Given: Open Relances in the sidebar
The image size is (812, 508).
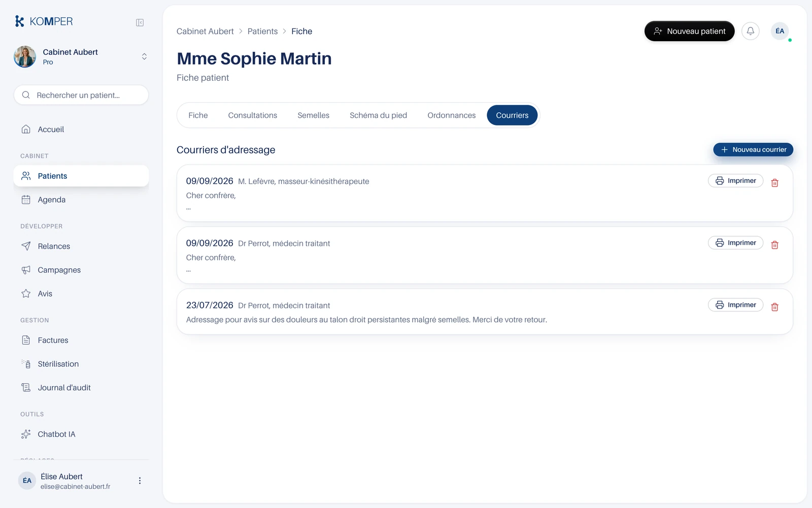Looking at the screenshot, I should pos(81,246).
